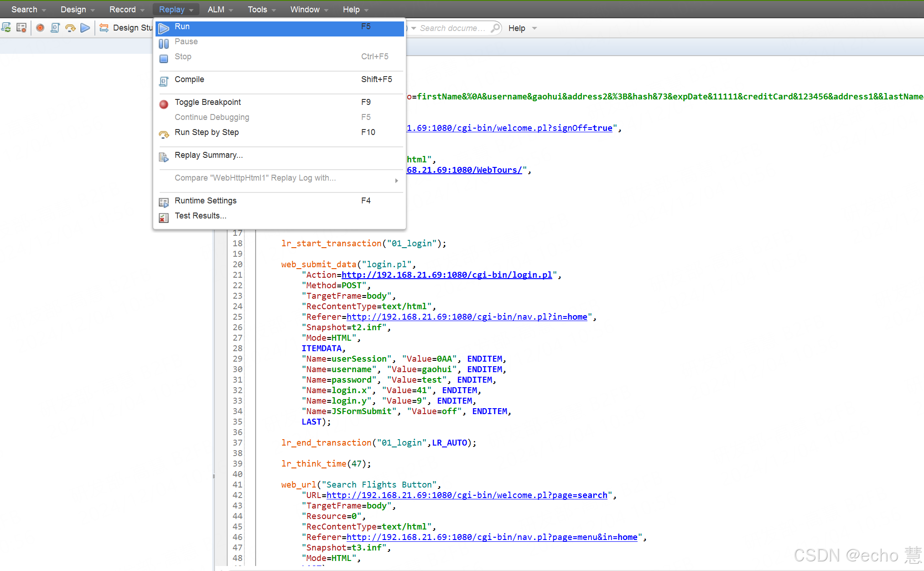The height and width of the screenshot is (571, 924).
Task: Click the Design Studio icon
Action: click(104, 28)
